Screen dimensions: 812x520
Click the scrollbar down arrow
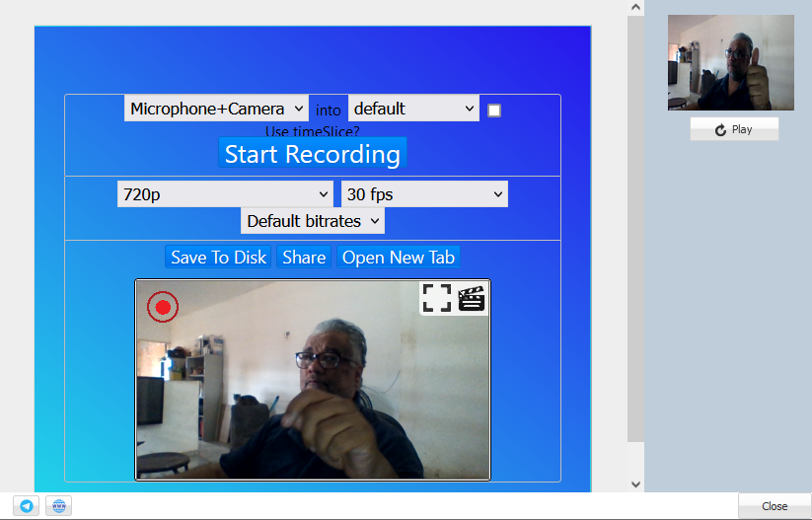pyautogui.click(x=636, y=484)
